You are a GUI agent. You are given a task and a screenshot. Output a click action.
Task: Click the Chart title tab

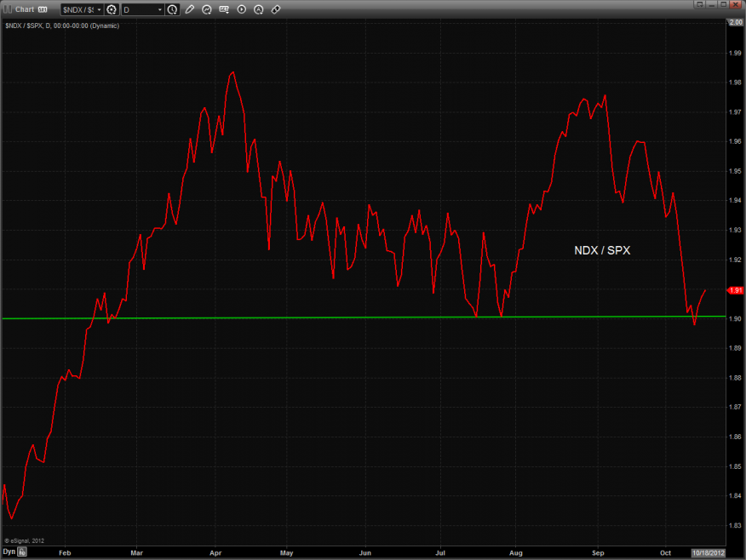25,9
